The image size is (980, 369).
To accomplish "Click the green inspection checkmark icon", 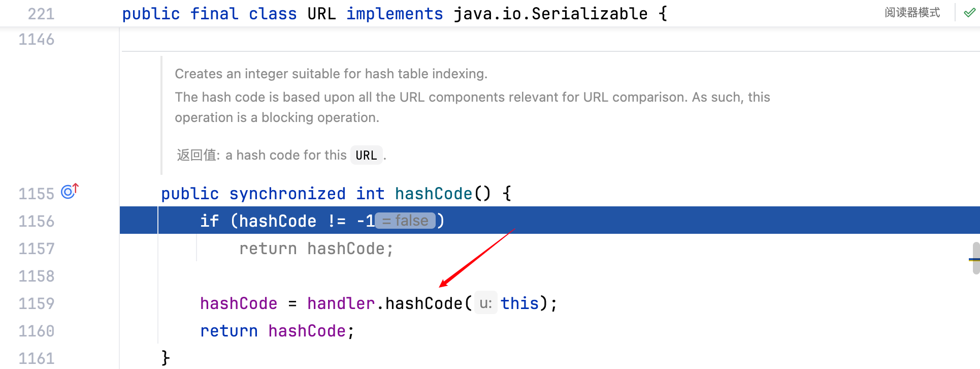I will [x=969, y=13].
